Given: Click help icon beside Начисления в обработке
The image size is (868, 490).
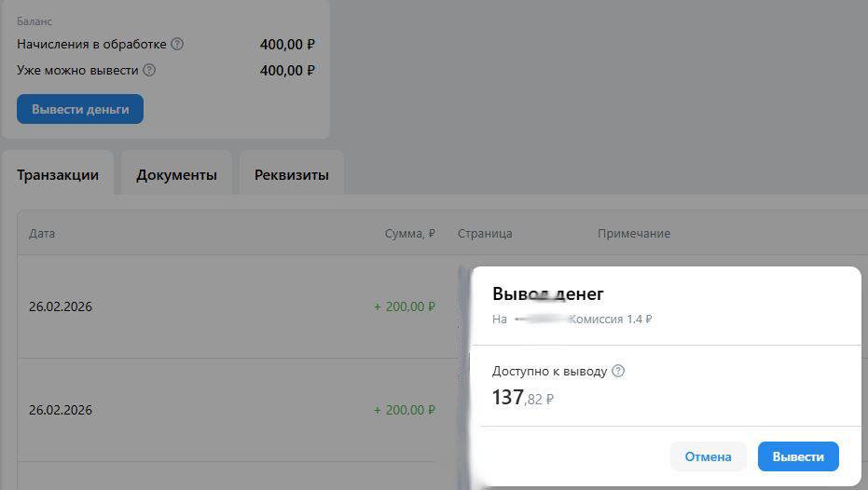Looking at the screenshot, I should [178, 44].
